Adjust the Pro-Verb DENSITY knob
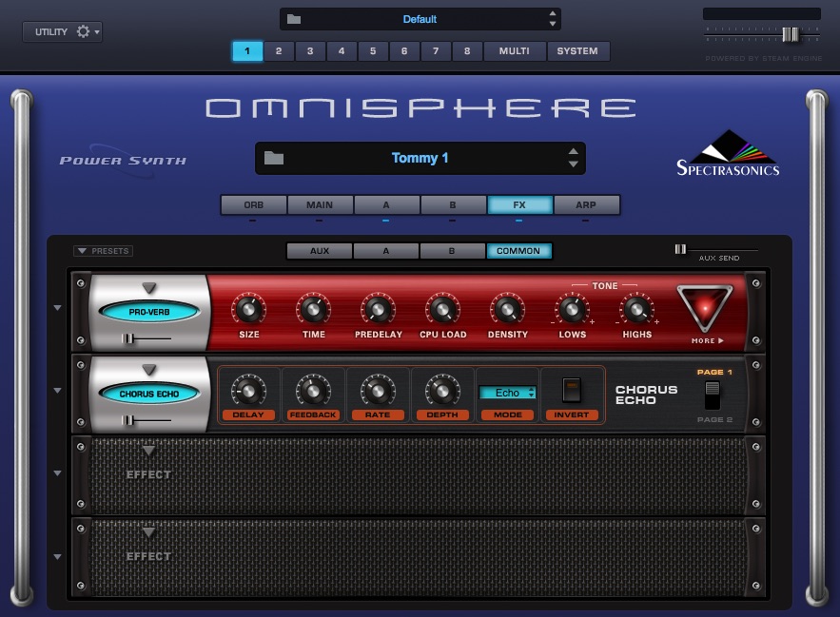 pyautogui.click(x=507, y=310)
